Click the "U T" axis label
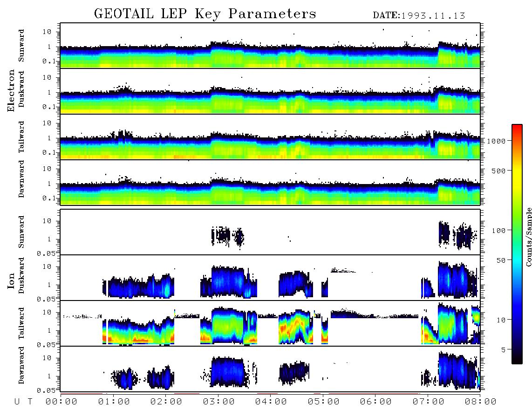The image size is (532, 410). (x=23, y=402)
